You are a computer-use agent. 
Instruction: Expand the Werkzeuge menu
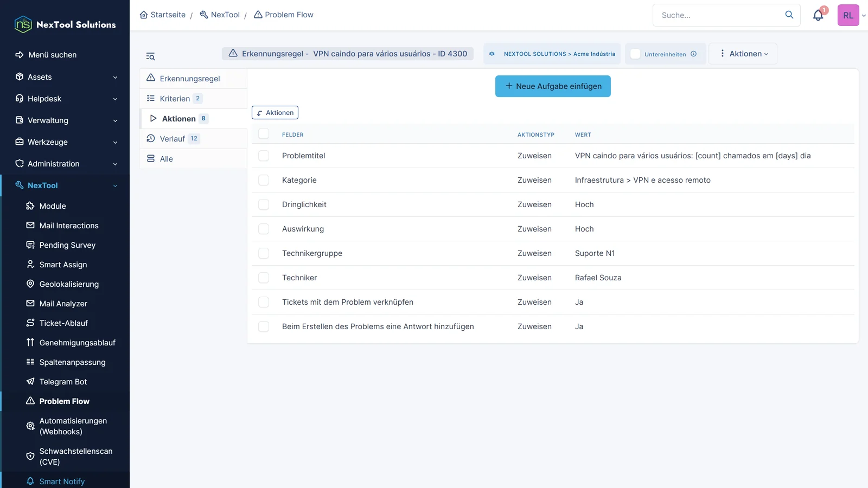[65, 142]
